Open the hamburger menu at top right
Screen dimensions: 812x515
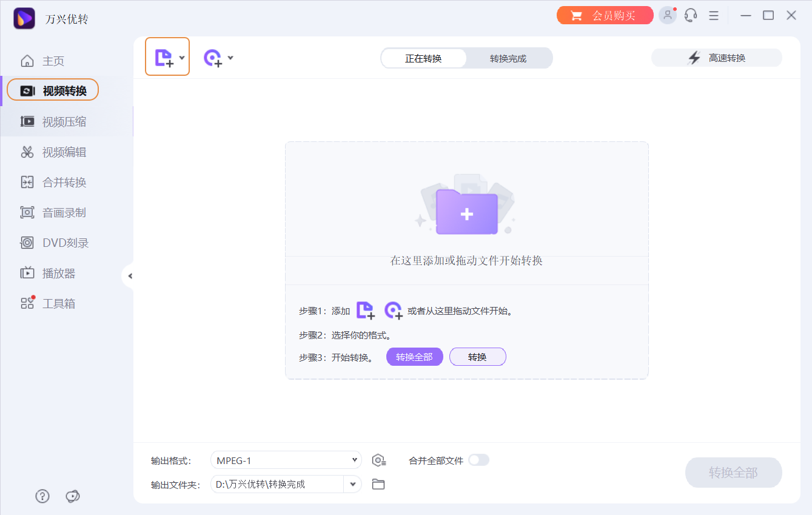coord(713,15)
